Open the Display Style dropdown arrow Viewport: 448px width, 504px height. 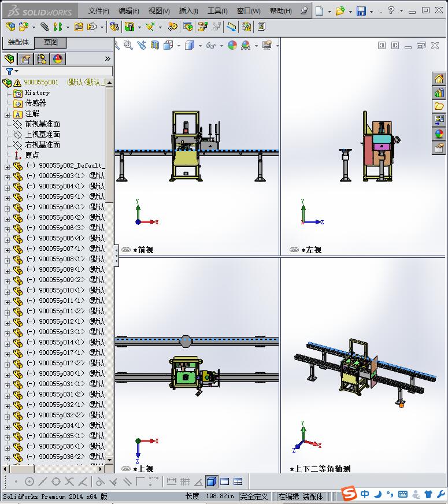[200, 46]
